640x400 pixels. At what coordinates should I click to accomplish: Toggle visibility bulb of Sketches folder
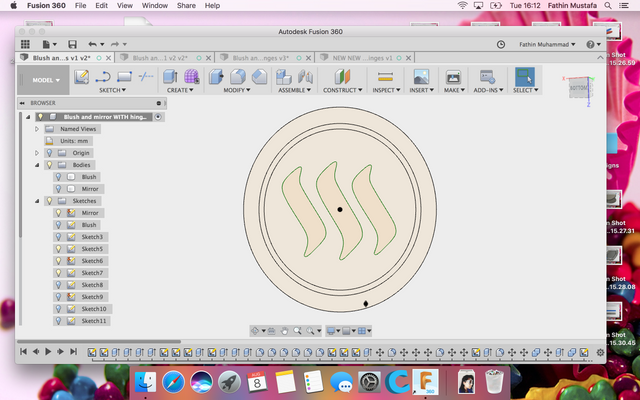(x=49, y=201)
